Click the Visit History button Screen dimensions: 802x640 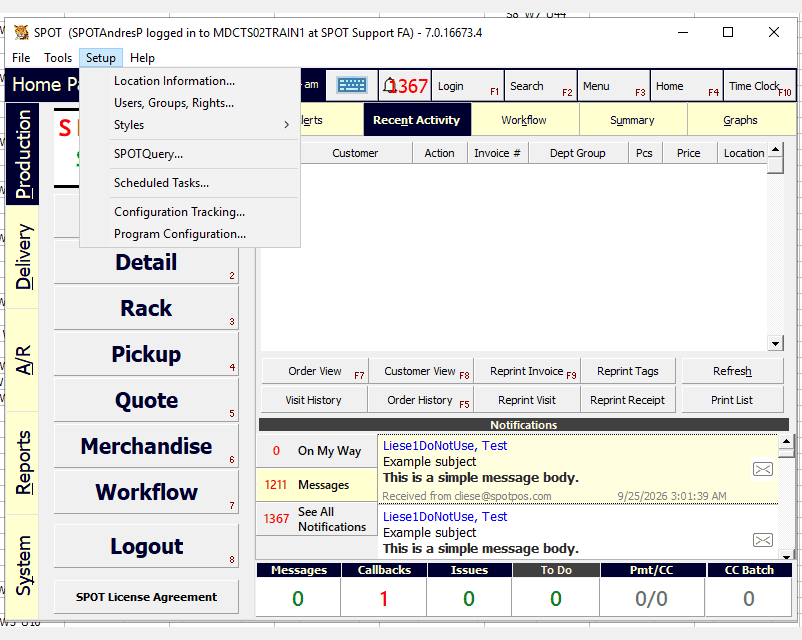(314, 400)
